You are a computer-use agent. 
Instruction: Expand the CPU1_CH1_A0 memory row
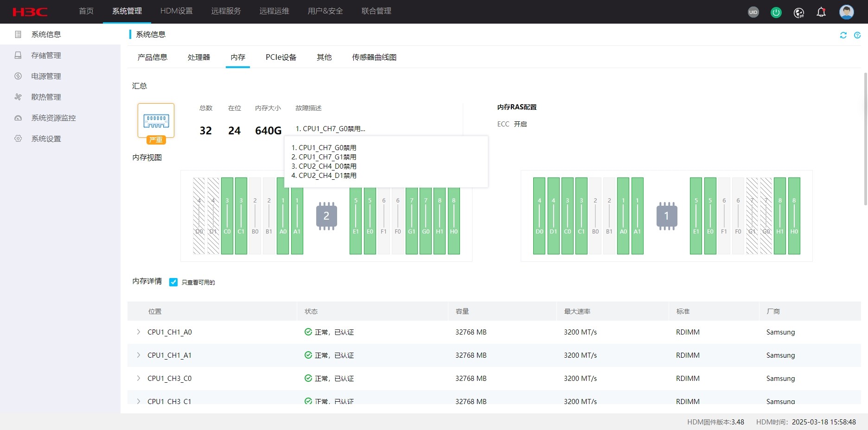138,332
